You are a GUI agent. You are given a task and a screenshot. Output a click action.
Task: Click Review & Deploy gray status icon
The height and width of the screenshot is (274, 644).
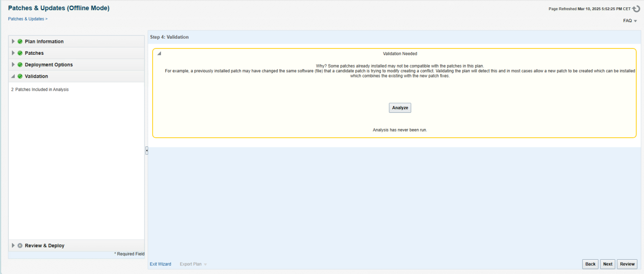pyautogui.click(x=20, y=246)
